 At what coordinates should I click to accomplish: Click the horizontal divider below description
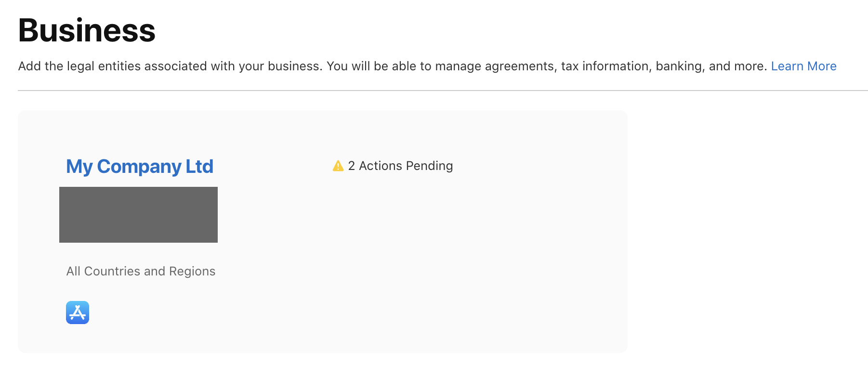coord(443,90)
